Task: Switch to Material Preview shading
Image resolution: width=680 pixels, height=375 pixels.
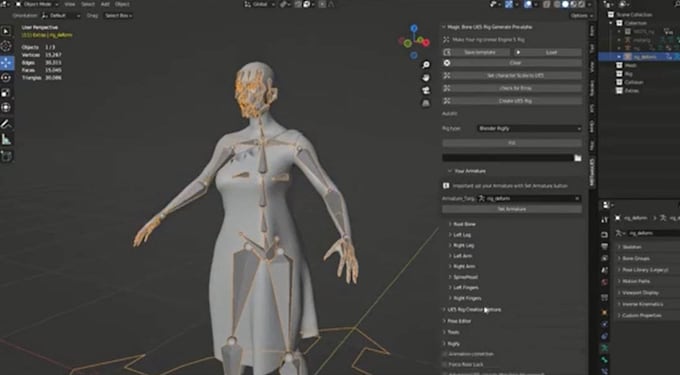Action: point(573,4)
